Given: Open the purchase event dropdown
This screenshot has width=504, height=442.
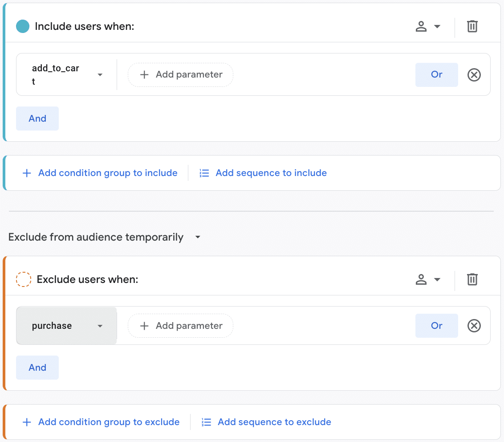Looking at the screenshot, I should (66, 326).
